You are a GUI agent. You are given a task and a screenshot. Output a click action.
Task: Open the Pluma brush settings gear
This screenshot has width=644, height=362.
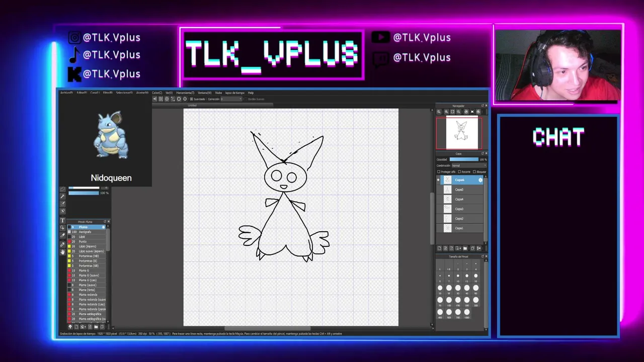[103, 227]
